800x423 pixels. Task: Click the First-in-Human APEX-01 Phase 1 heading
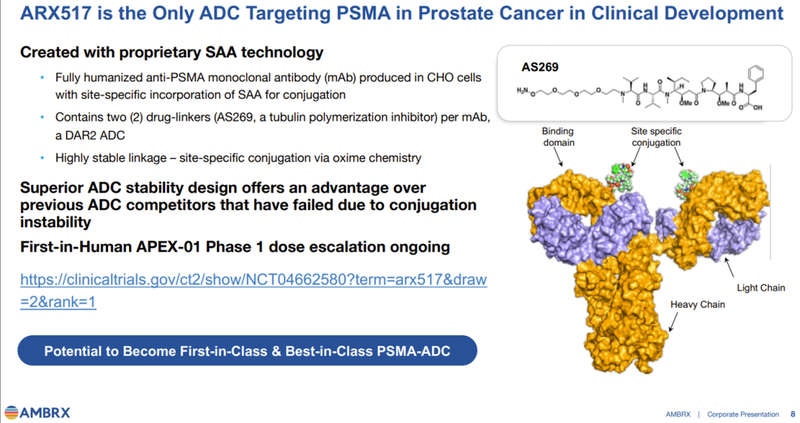click(x=235, y=247)
